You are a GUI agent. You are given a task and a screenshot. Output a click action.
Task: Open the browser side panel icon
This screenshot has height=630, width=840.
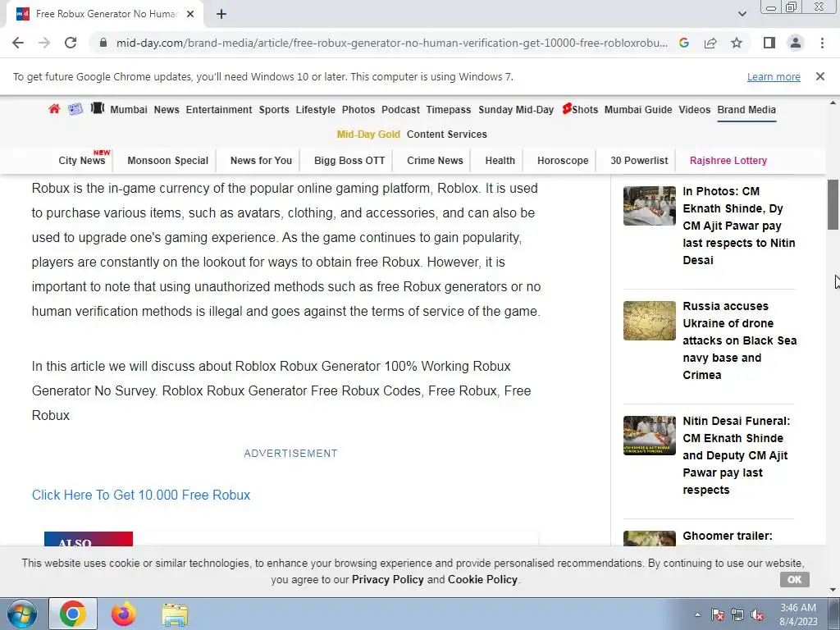(x=769, y=43)
